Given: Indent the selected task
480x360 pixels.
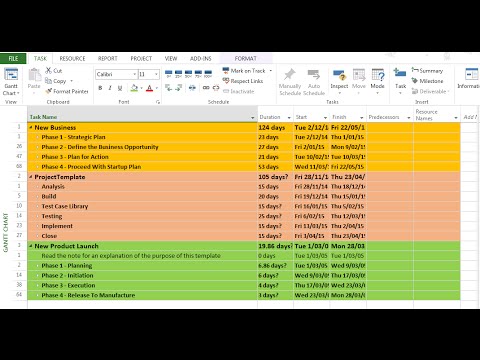Looking at the screenshot, I should pos(179,88).
